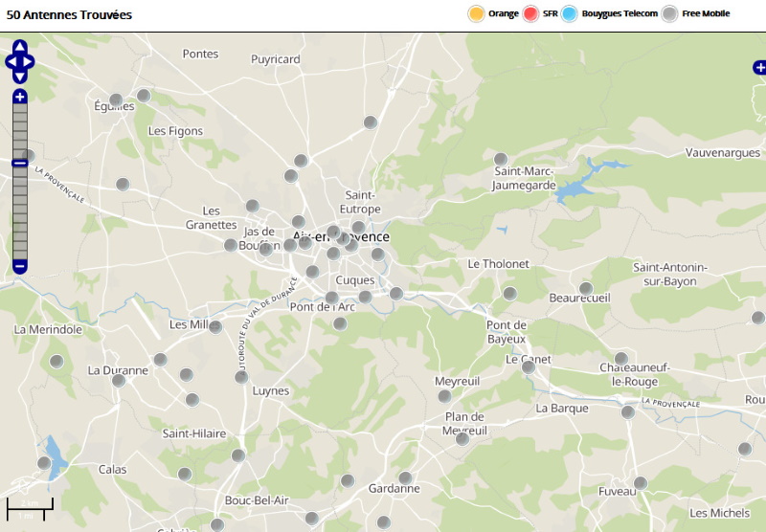
Task: Toggle the SFR operator filter
Action: [x=531, y=13]
